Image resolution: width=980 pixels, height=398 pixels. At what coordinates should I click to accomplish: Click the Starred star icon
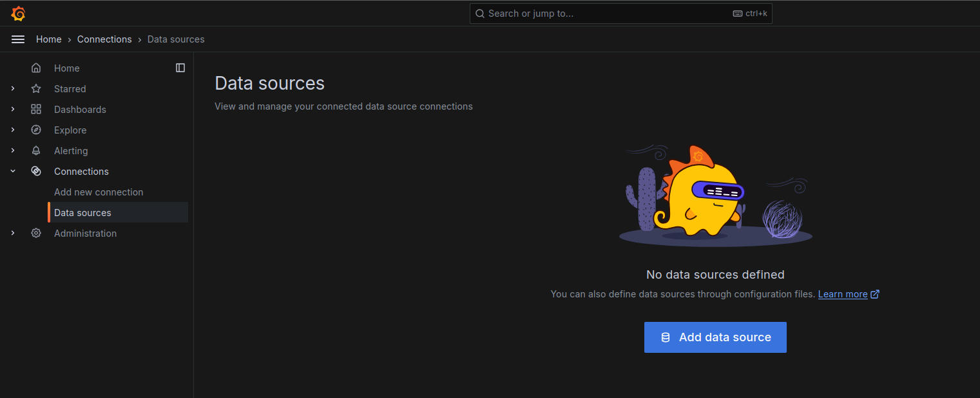pos(36,89)
